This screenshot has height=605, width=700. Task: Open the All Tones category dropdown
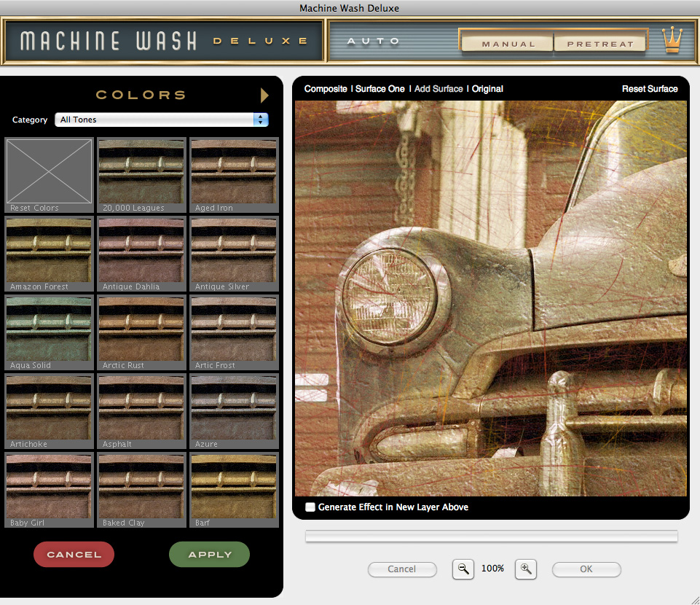click(x=162, y=120)
